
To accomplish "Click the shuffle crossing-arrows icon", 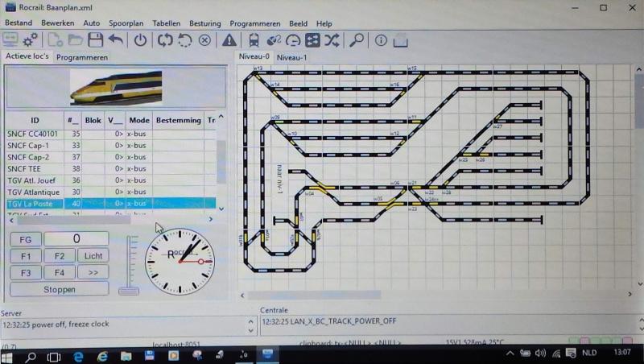I will pyautogui.click(x=332, y=40).
